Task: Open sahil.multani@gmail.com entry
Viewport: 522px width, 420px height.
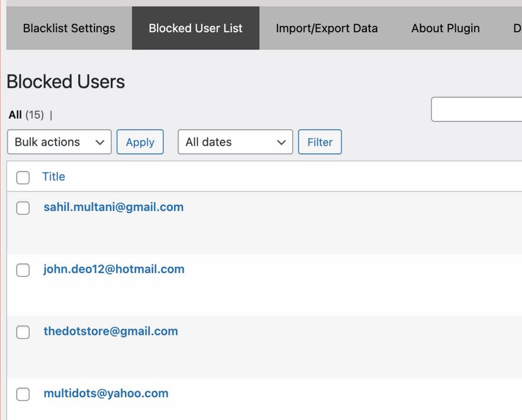Action: tap(113, 207)
